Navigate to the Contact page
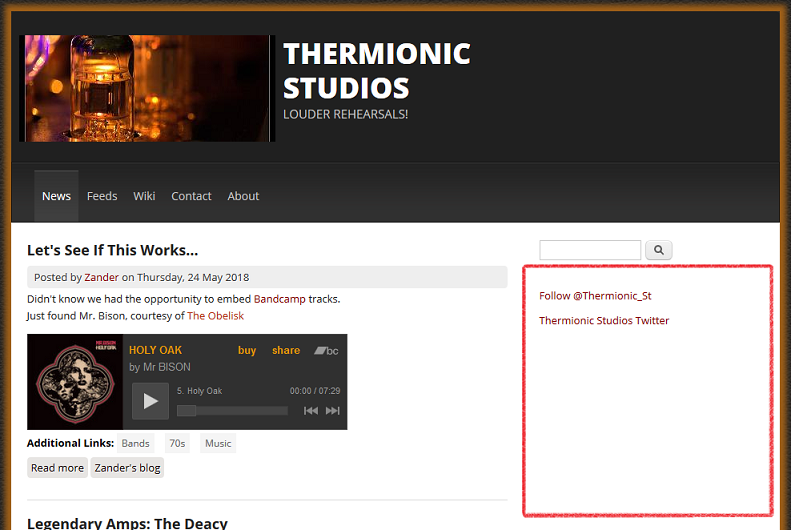Screen dimensions: 791x530 (191, 196)
